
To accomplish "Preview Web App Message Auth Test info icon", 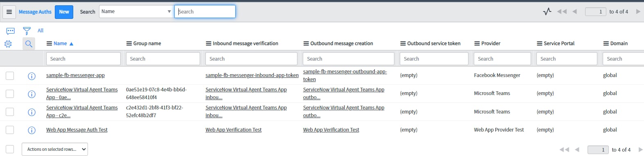I will [32, 130].
